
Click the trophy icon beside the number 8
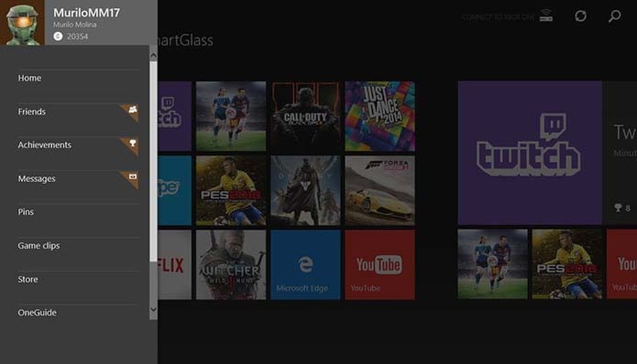pyautogui.click(x=618, y=208)
